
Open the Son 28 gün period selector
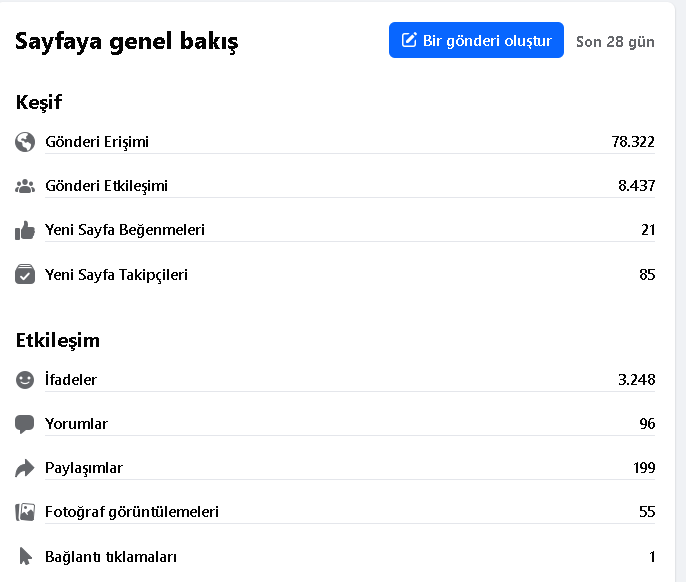(615, 42)
